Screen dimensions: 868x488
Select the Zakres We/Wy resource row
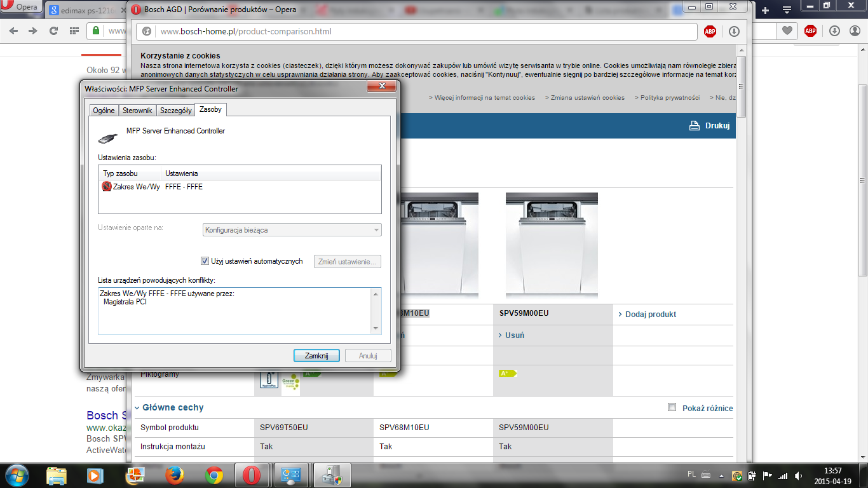[x=240, y=186]
